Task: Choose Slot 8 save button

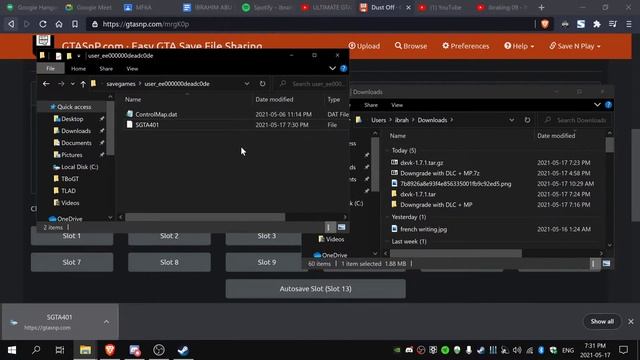Action: point(169,262)
